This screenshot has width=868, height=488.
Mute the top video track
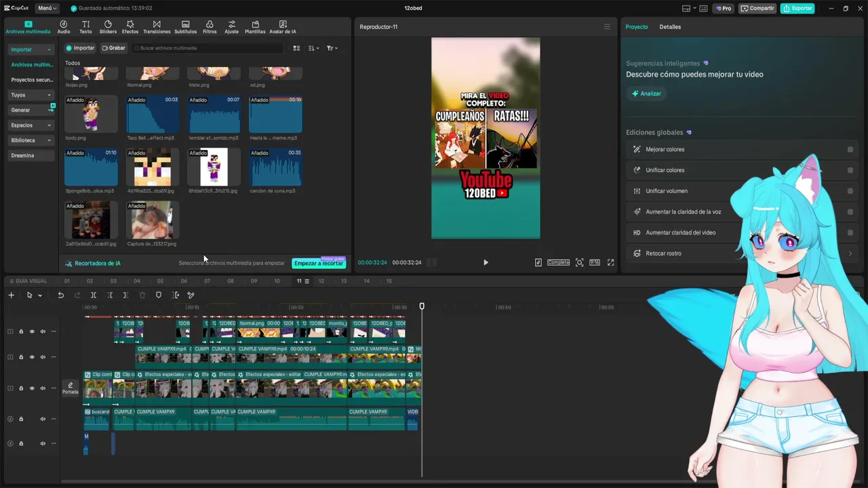pos(43,331)
